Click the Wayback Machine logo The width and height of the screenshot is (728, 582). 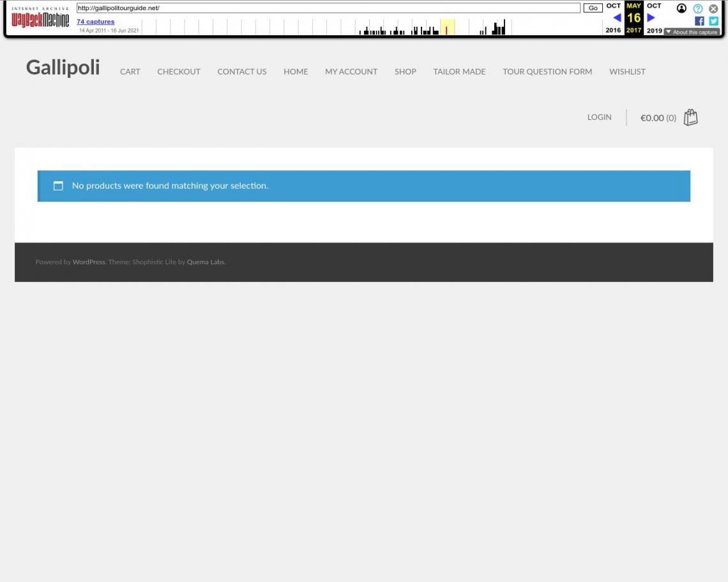click(40, 20)
